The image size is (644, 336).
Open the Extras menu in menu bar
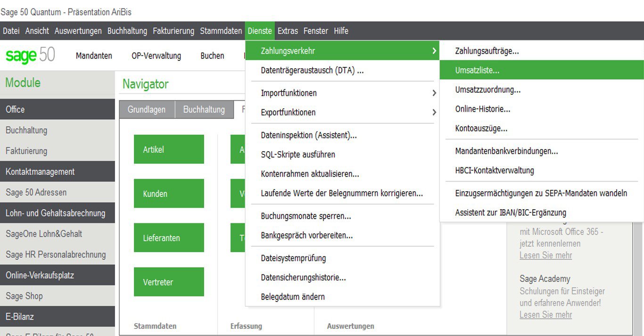click(288, 31)
